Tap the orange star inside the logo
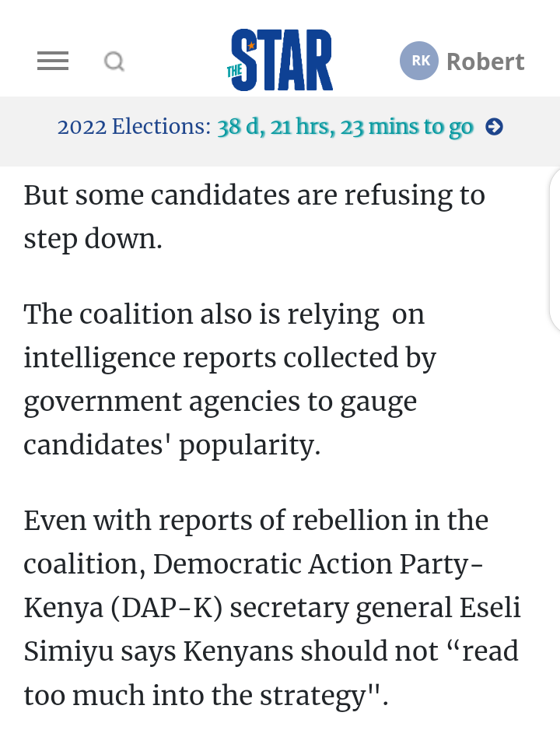 [250, 46]
